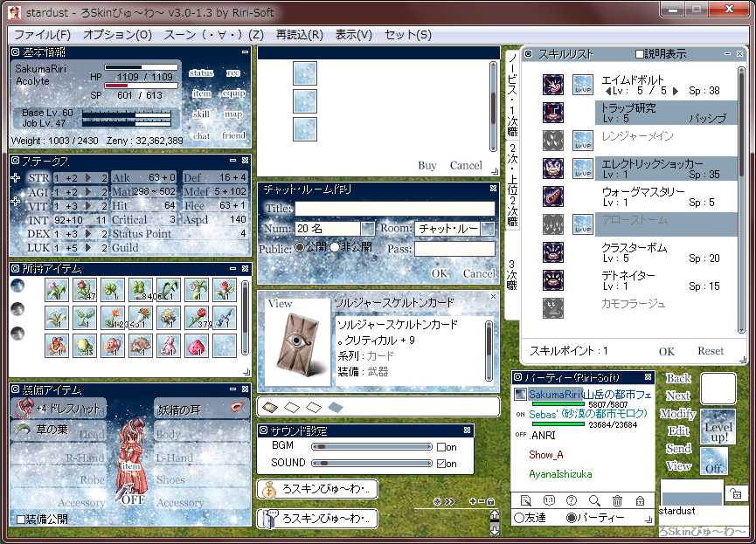Click LvUP button beside レンジャーメイン
756x544 pixels.
582,141
